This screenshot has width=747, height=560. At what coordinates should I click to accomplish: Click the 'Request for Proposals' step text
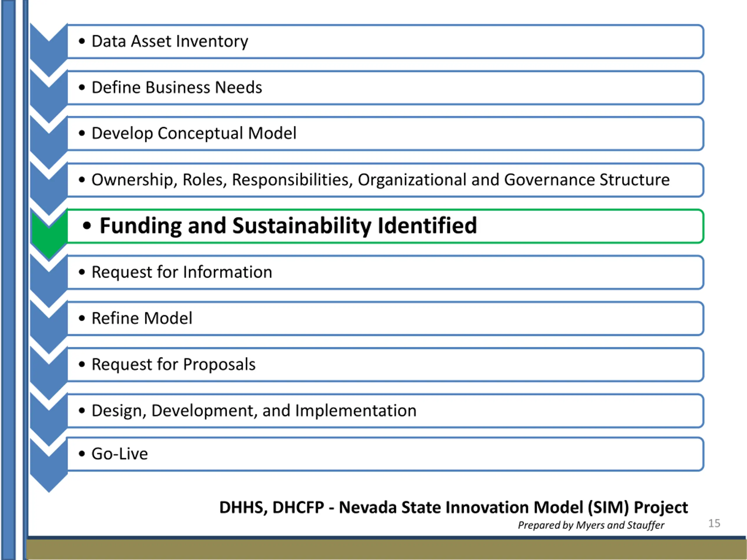(x=173, y=365)
